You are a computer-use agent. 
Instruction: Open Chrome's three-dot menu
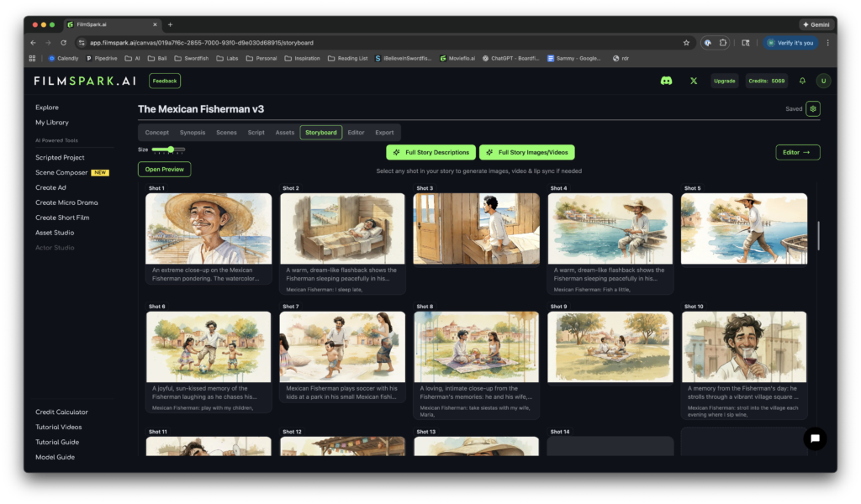click(827, 43)
